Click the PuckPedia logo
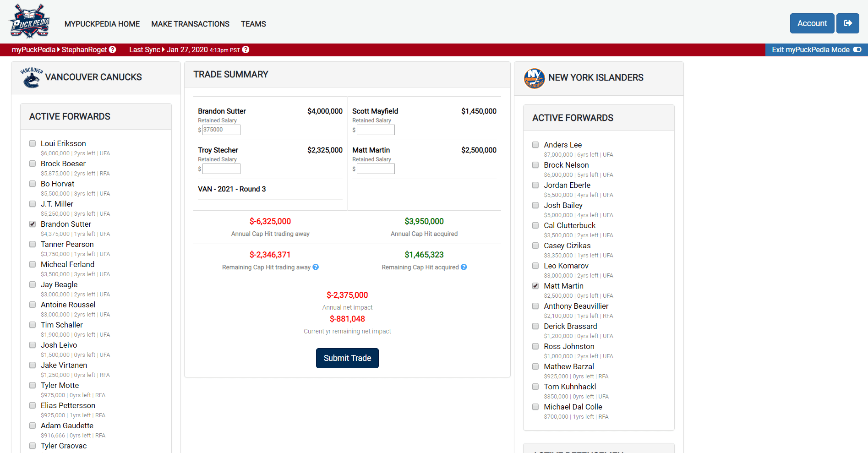Image resolution: width=868 pixels, height=453 pixels. pos(30,22)
